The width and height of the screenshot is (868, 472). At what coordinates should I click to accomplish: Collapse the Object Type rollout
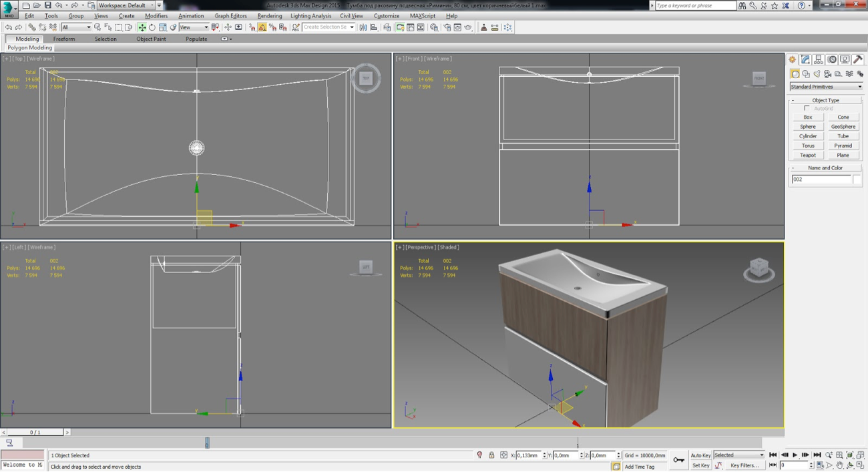(x=826, y=100)
